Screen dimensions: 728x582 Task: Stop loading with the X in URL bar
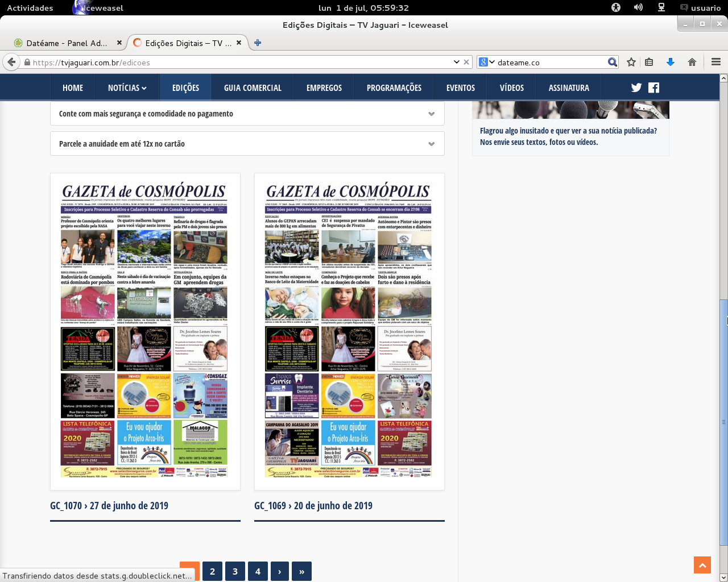point(466,62)
